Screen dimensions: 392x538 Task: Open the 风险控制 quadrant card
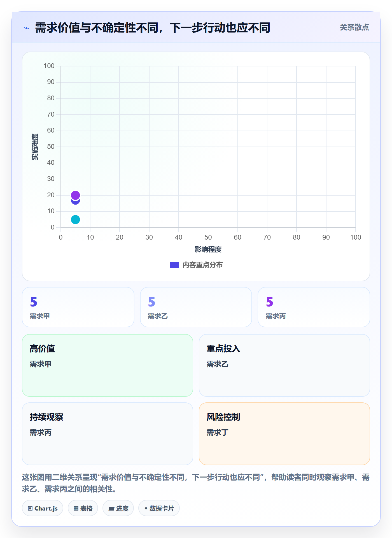point(284,434)
